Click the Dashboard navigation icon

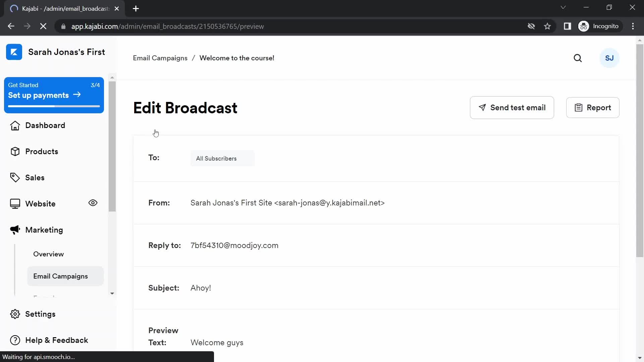click(15, 125)
